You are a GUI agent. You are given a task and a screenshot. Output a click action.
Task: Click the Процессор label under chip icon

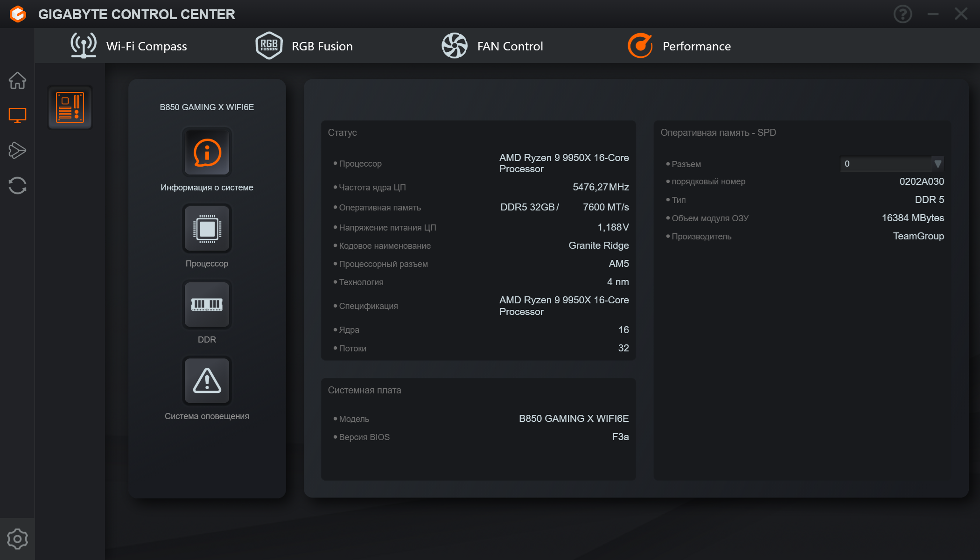[207, 264]
